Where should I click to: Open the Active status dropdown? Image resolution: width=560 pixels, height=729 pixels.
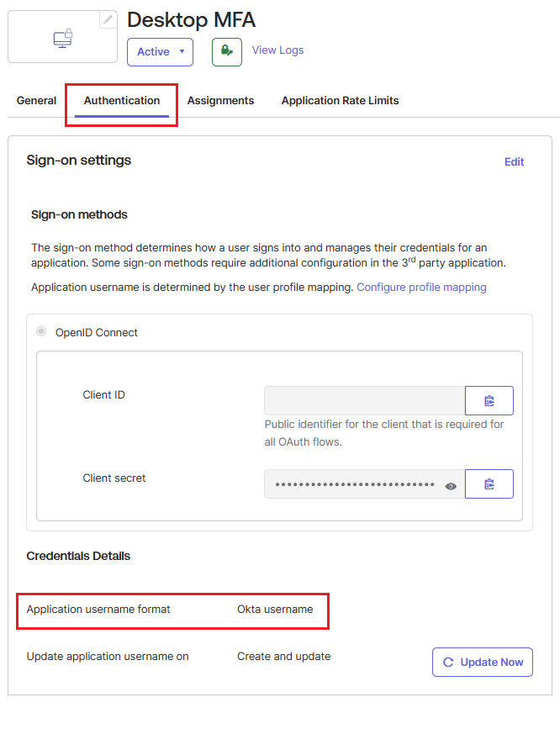(160, 51)
